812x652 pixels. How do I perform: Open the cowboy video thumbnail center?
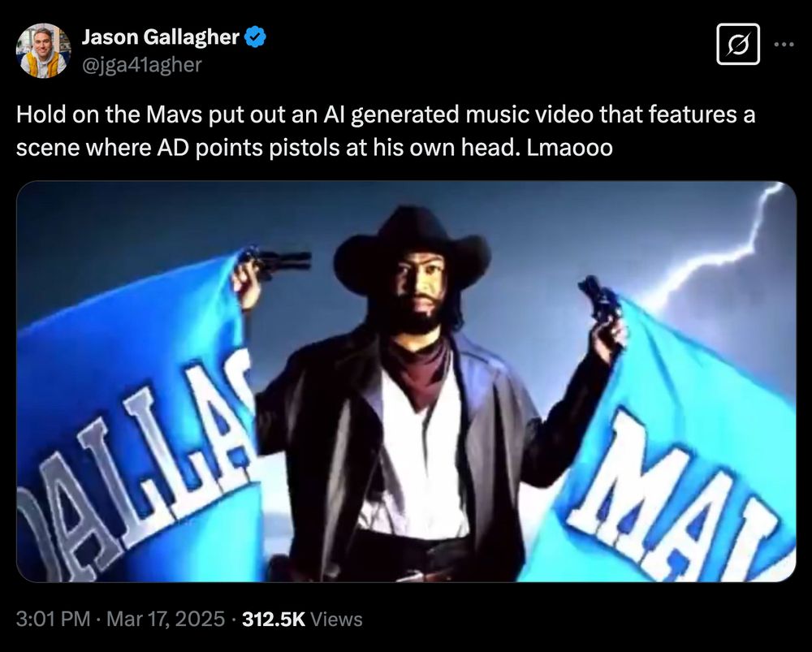[x=406, y=381]
